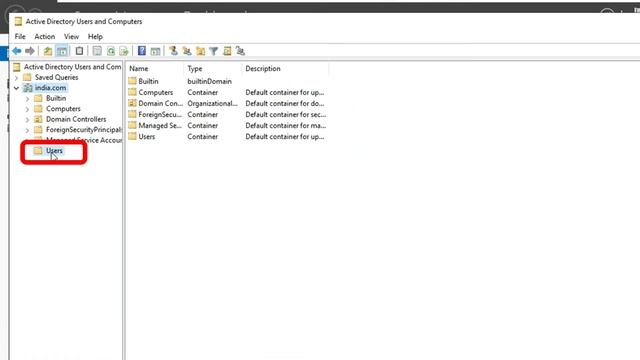Open the Help menu
The width and height of the screenshot is (640, 360).
[95, 36]
